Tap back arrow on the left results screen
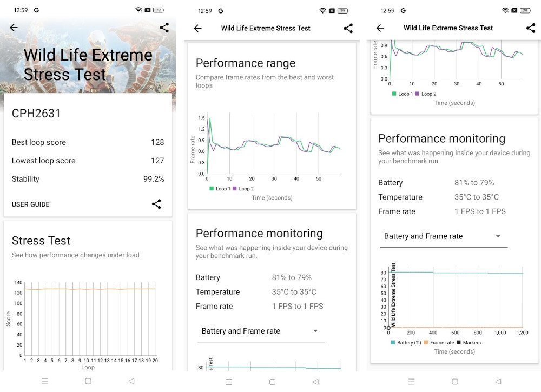Viewport: 541px width, 392px height. (14, 28)
